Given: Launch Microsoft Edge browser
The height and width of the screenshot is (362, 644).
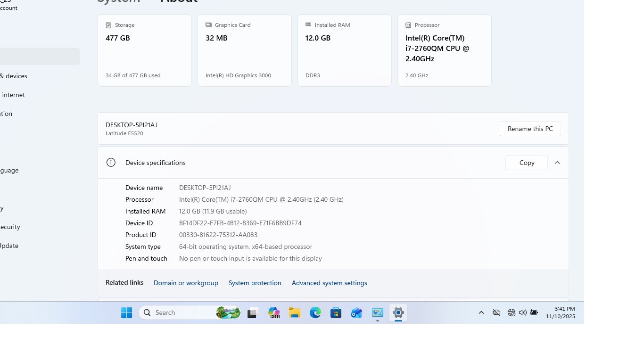Looking at the screenshot, I should point(315,313).
